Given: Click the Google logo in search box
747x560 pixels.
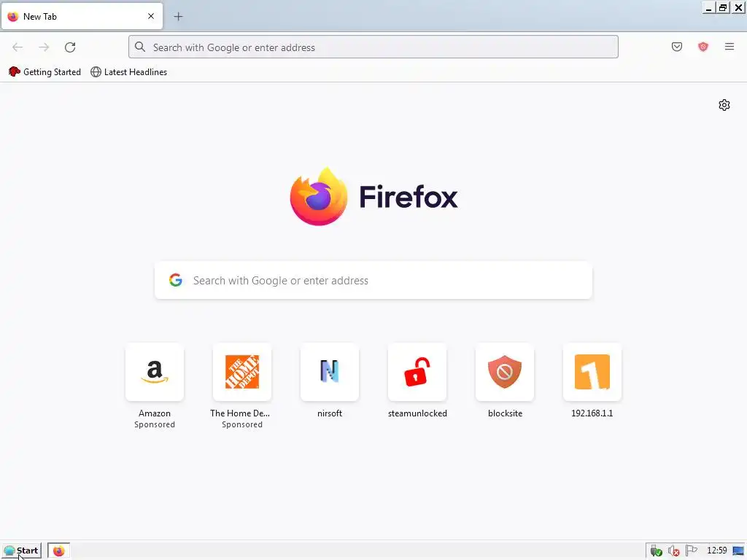Looking at the screenshot, I should tap(175, 280).
